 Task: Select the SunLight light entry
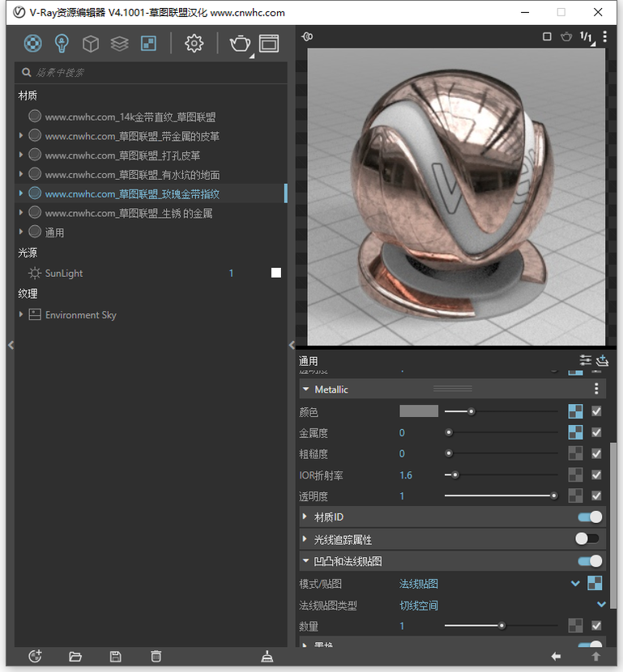point(63,273)
